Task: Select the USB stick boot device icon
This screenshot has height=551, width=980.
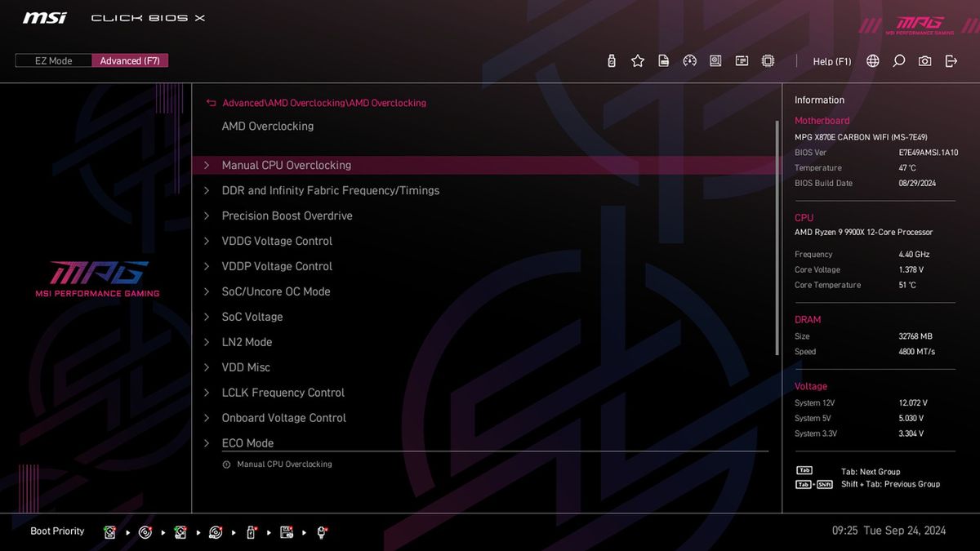Action: tap(252, 532)
